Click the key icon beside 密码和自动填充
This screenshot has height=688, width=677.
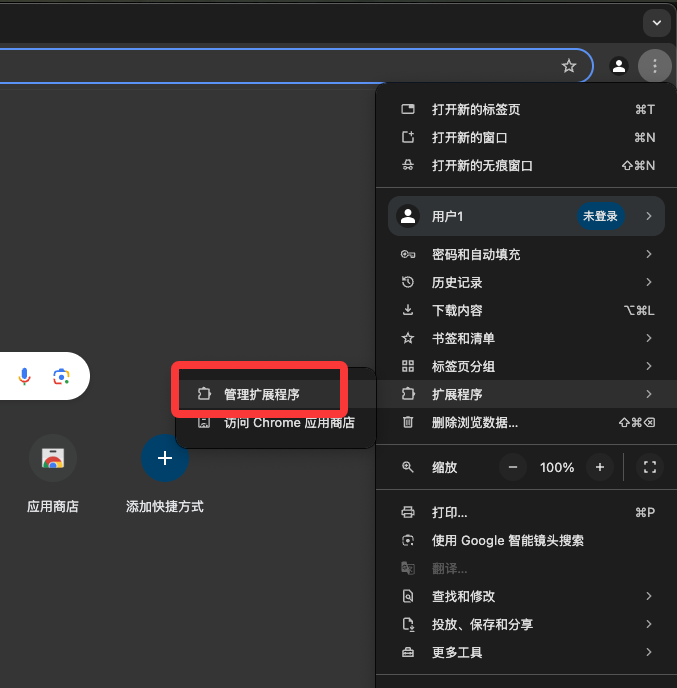(x=408, y=254)
